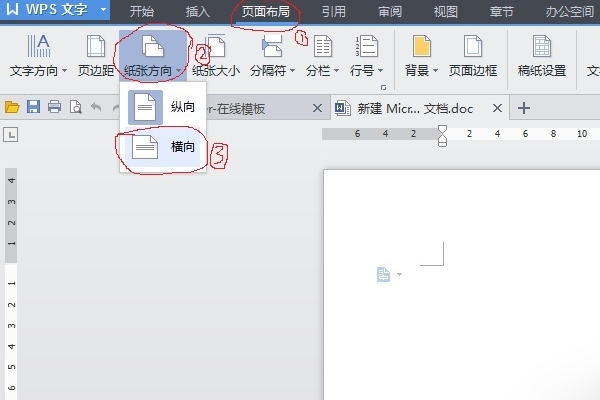Screen dimensions: 600x400
Task: Open 页边距 margins settings
Action: point(96,56)
